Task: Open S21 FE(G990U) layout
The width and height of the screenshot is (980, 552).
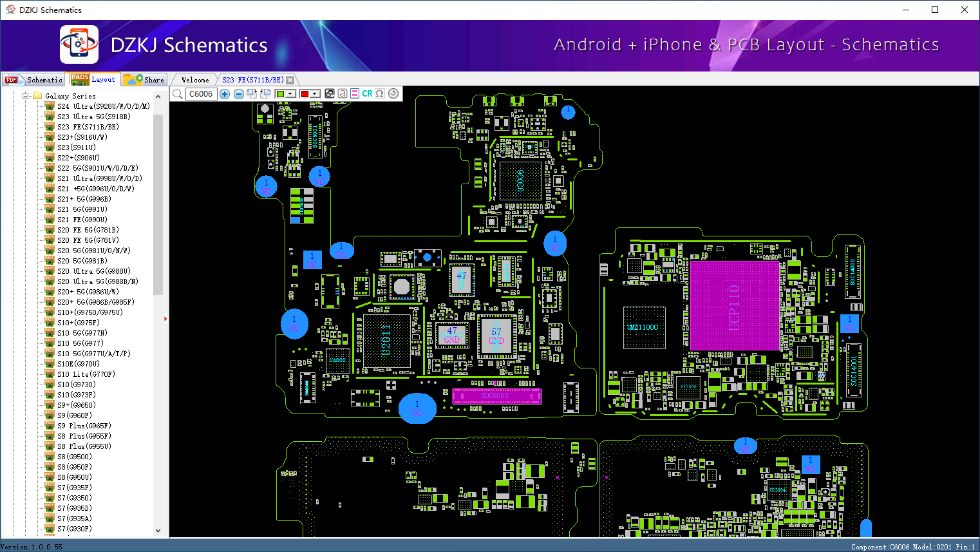Action: click(82, 220)
